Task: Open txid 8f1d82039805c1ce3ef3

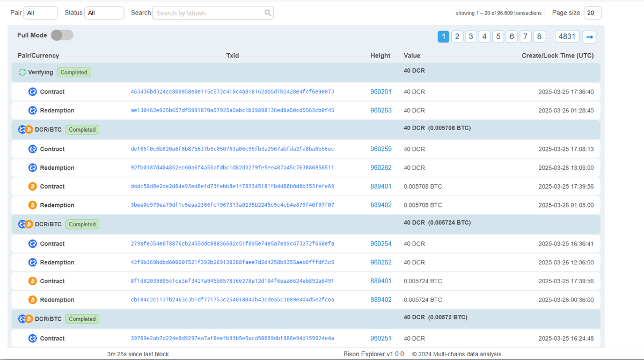Action: pos(232,281)
